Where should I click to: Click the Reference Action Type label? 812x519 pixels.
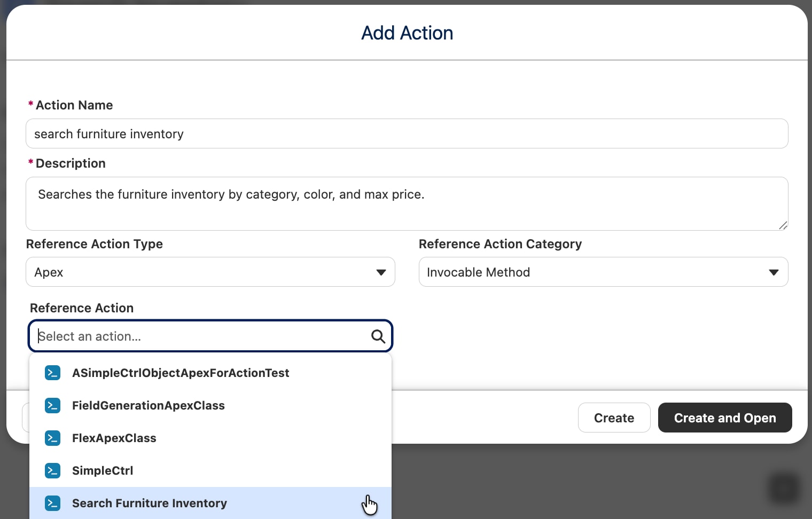click(95, 244)
